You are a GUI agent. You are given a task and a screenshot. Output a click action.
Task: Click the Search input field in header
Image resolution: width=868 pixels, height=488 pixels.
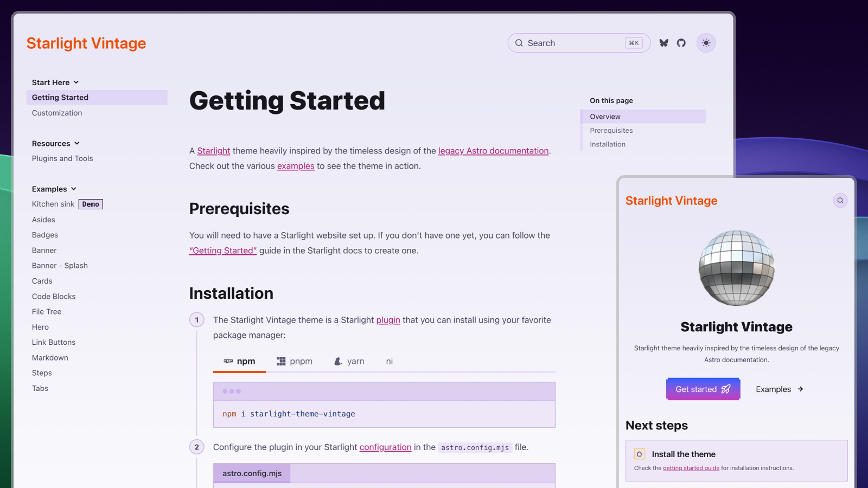[x=579, y=43]
